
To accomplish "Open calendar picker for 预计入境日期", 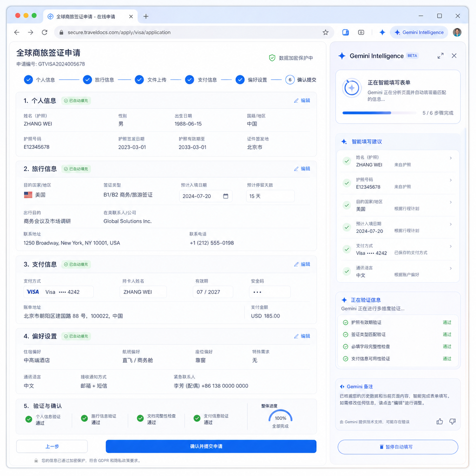I will 225,196.
